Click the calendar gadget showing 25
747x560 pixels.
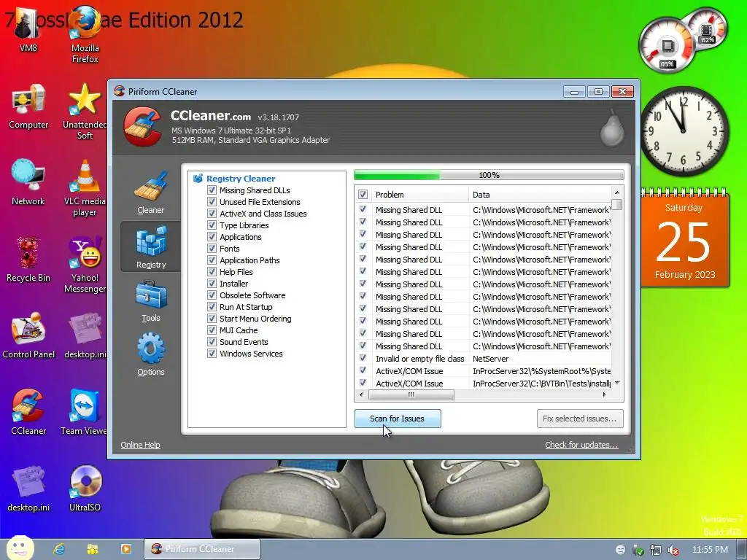pos(684,238)
